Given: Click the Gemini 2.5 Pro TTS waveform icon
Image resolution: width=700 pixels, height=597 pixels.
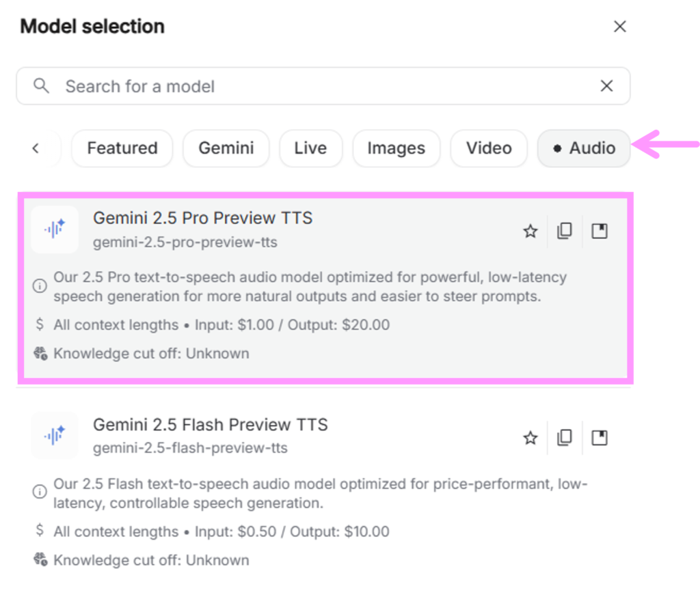Looking at the screenshot, I should tap(55, 230).
